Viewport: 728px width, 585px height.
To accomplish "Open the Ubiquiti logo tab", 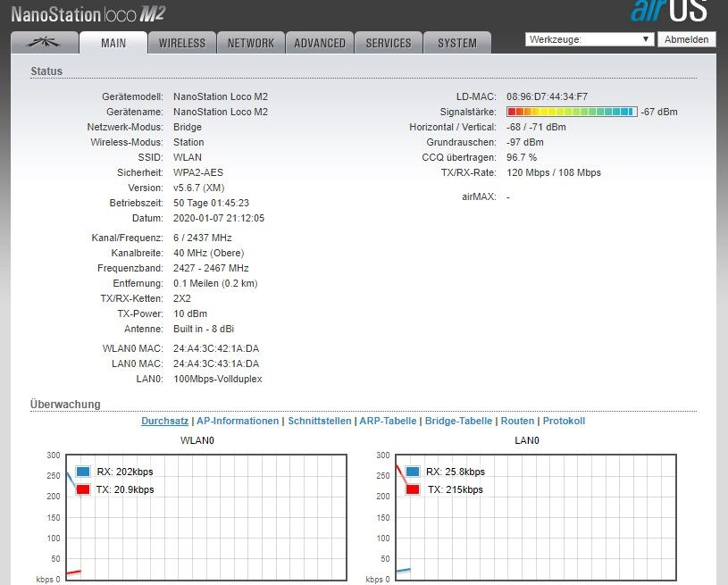I will pyautogui.click(x=44, y=42).
